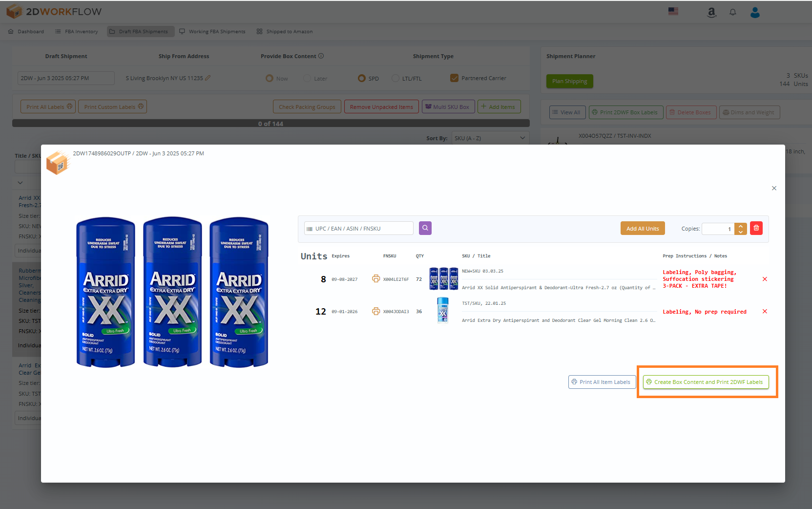Collapse the first product group chevron
This screenshot has width=812, height=509.
click(20, 182)
